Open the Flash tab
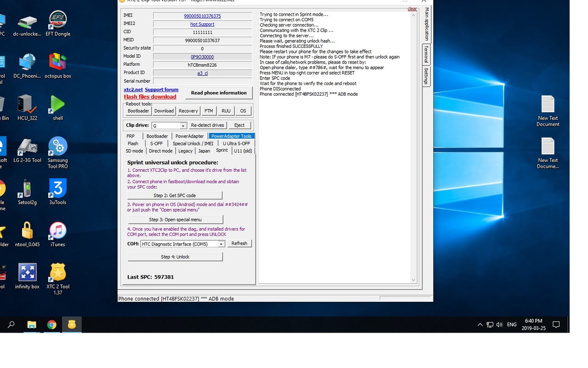The width and height of the screenshot is (588, 368). pos(133,144)
